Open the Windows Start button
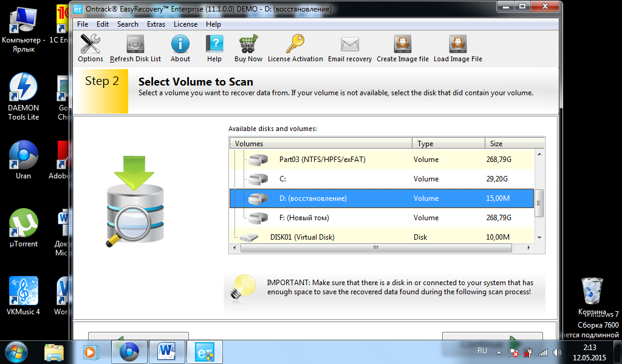 click(x=16, y=352)
